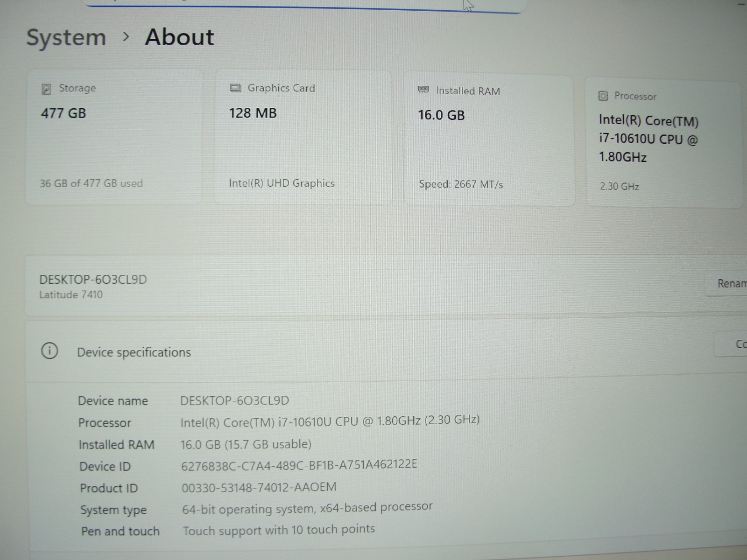This screenshot has height=560, width=747.
Task: Click the Device name value DESKTOP-6O3CL9D
Action: point(235,400)
